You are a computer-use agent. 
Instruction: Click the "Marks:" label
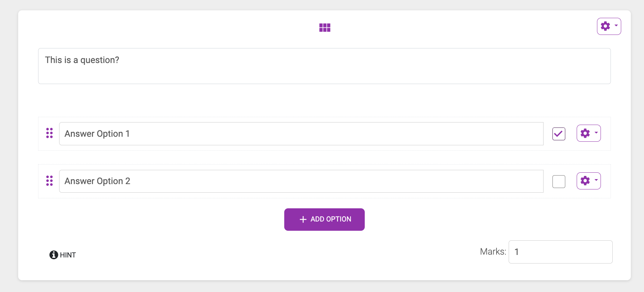[x=493, y=252]
